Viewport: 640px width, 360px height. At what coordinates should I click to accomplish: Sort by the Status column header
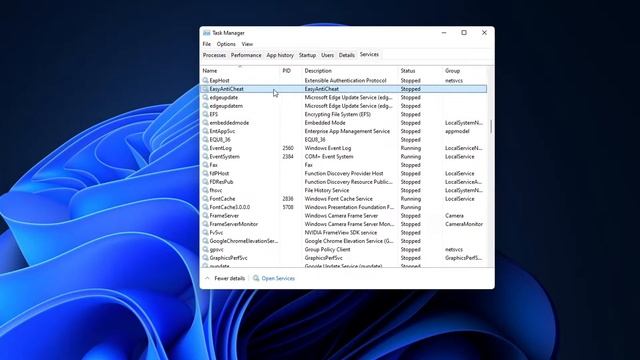(420, 71)
